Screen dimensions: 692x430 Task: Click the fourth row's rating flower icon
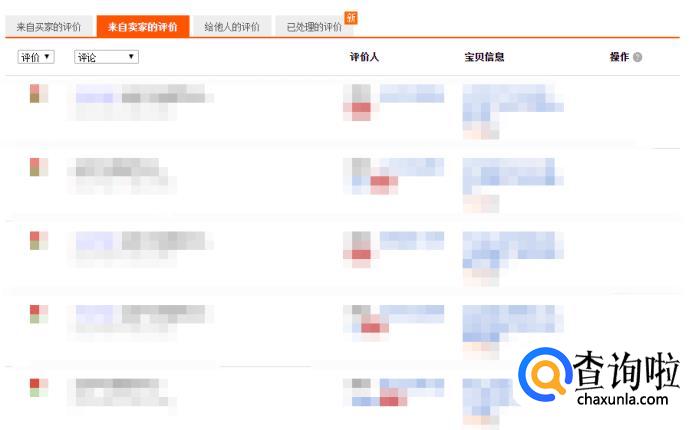tap(38, 314)
